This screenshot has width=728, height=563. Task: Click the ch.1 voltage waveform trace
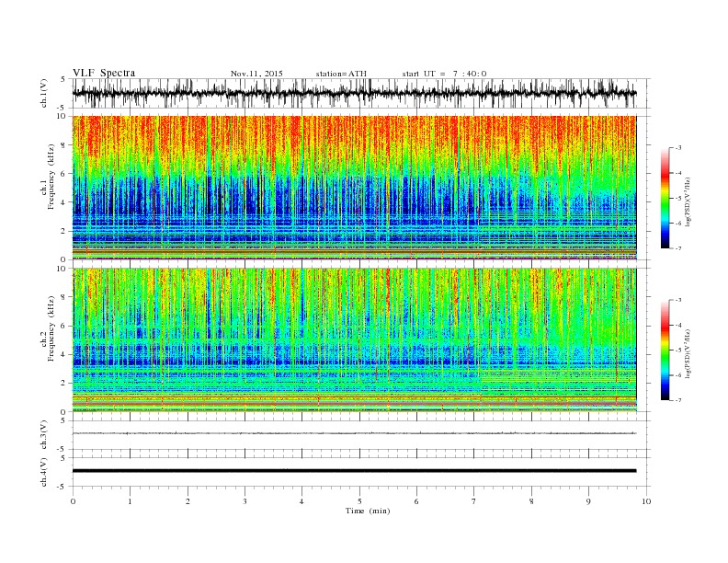[354, 93]
